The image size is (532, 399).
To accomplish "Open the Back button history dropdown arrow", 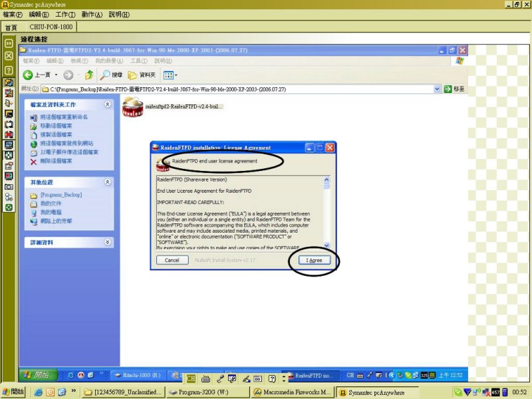I will [57, 75].
